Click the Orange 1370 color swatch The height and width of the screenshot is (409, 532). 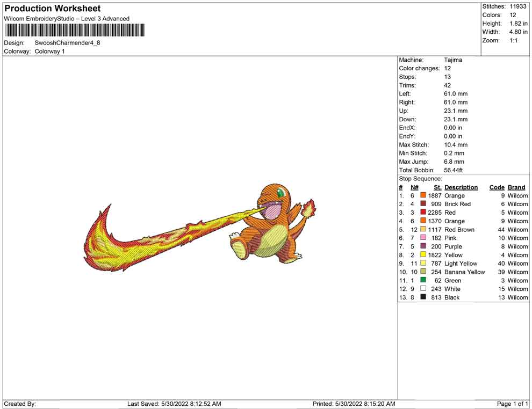pyautogui.click(x=423, y=221)
